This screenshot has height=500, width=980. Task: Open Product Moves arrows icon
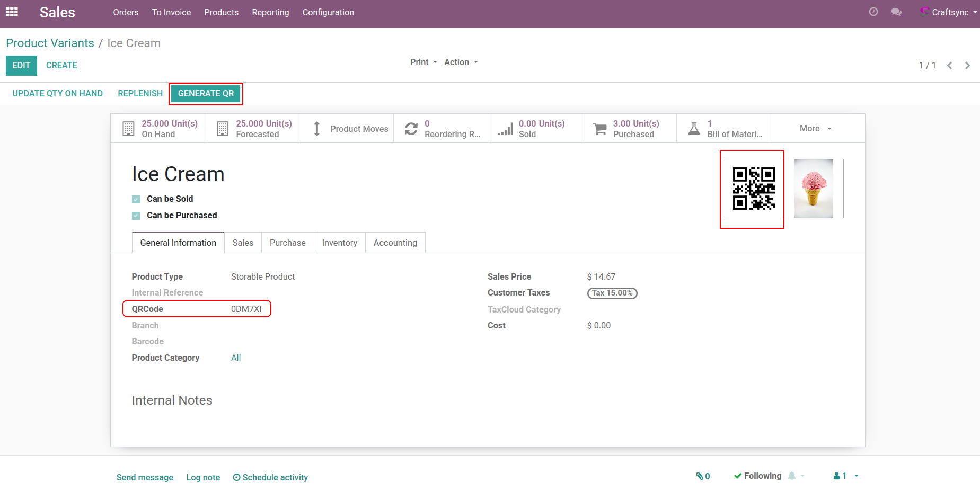(x=317, y=129)
